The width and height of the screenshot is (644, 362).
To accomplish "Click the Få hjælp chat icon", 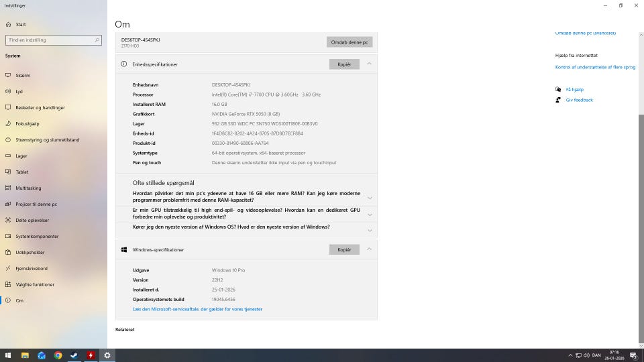I will [558, 89].
